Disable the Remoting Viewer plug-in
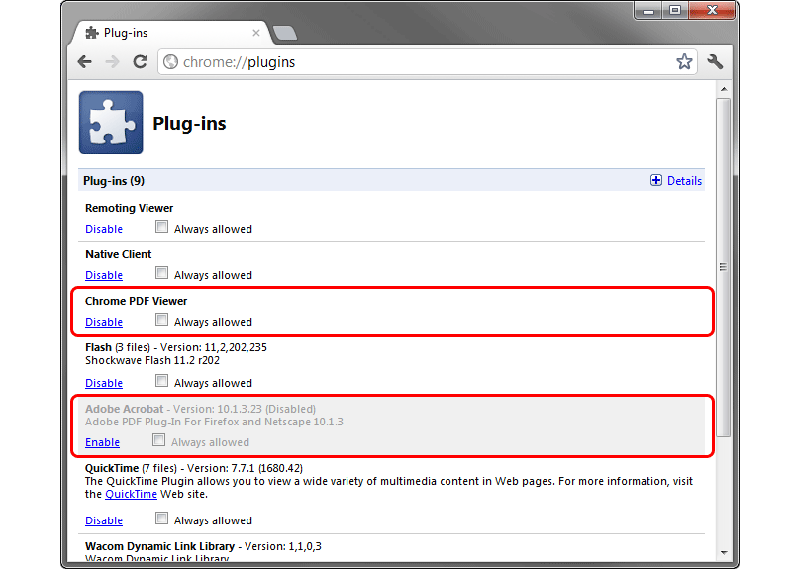 [x=104, y=229]
